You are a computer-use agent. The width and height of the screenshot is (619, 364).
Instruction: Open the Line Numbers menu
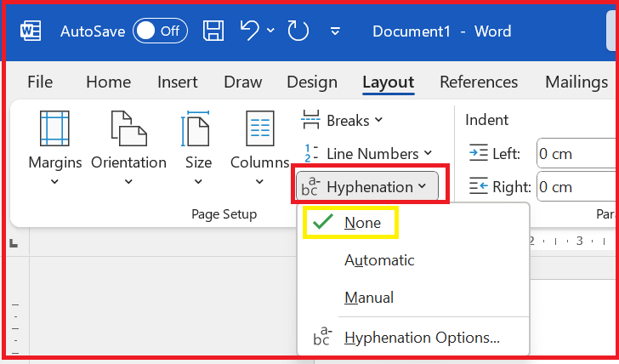coord(366,154)
